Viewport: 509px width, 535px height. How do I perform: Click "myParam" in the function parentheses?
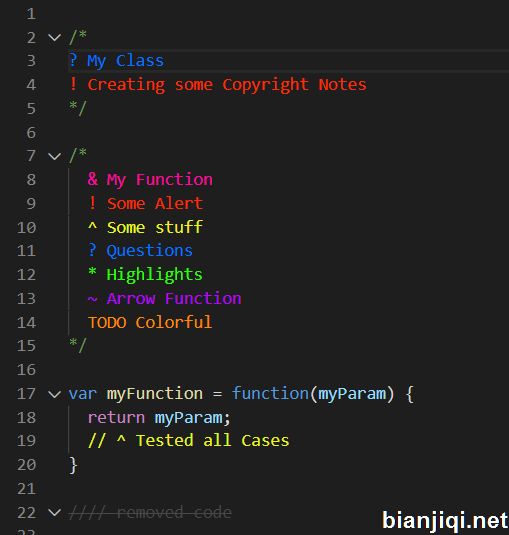pos(352,394)
